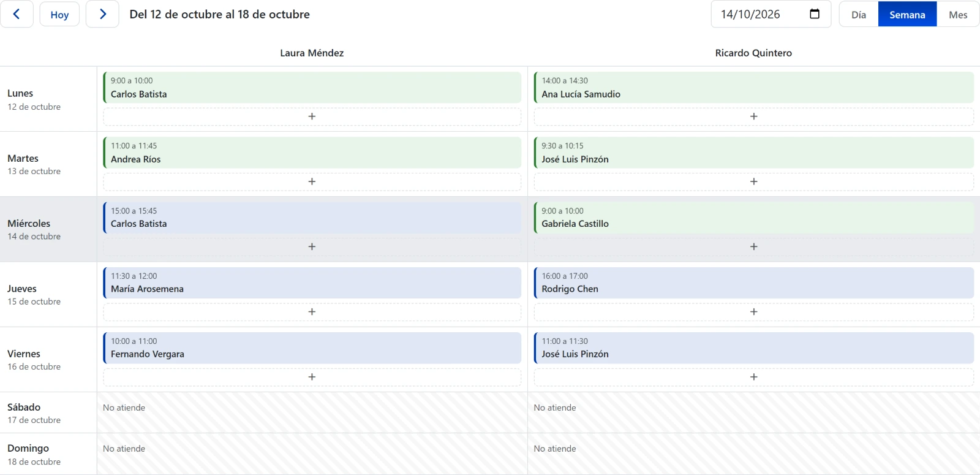Add appointment for Laura Méndez on Miércoles
Viewport: 980px width, 475px height.
312,246
